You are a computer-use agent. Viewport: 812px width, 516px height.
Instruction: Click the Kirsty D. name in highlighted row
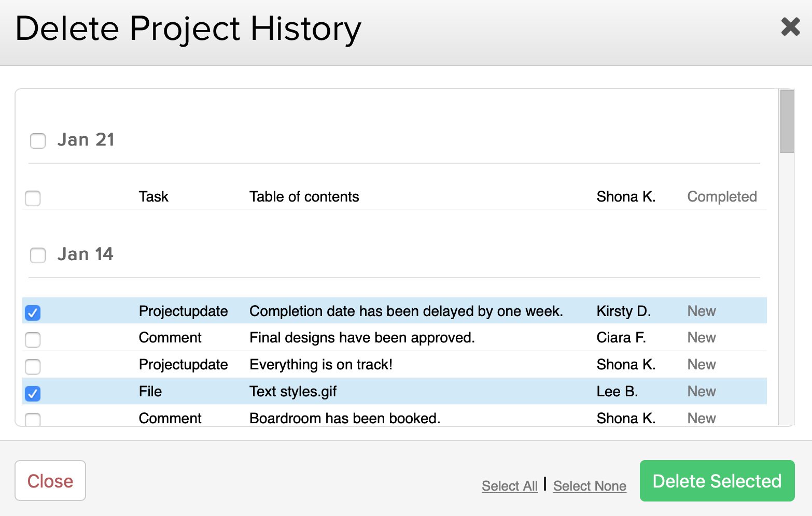623,311
